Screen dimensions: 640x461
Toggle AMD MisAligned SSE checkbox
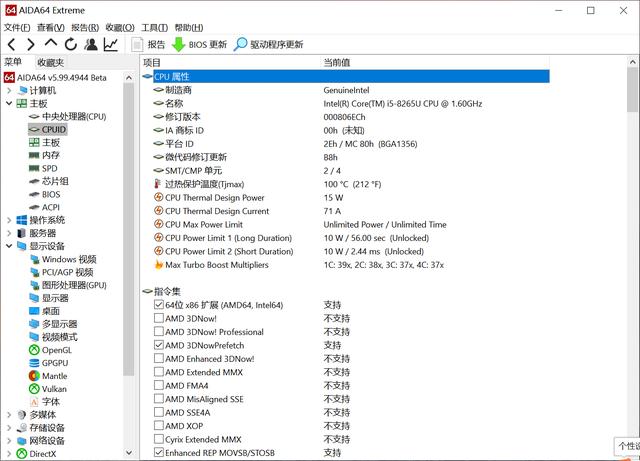pos(159,399)
